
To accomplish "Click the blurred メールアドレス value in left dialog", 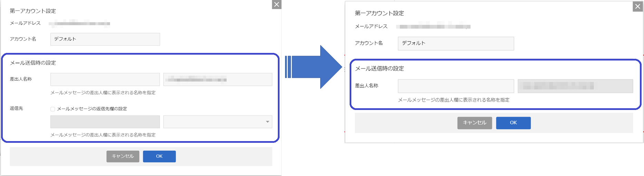I will point(79,24).
